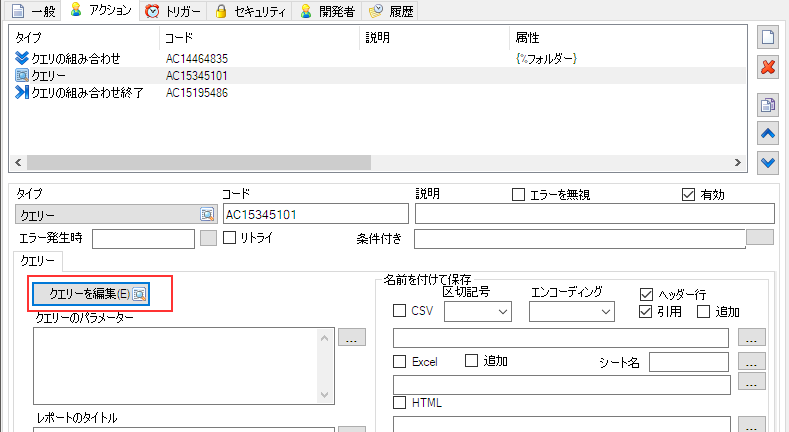
Task: Click parameter box scroll up arrow
Action: pyautogui.click(x=325, y=338)
